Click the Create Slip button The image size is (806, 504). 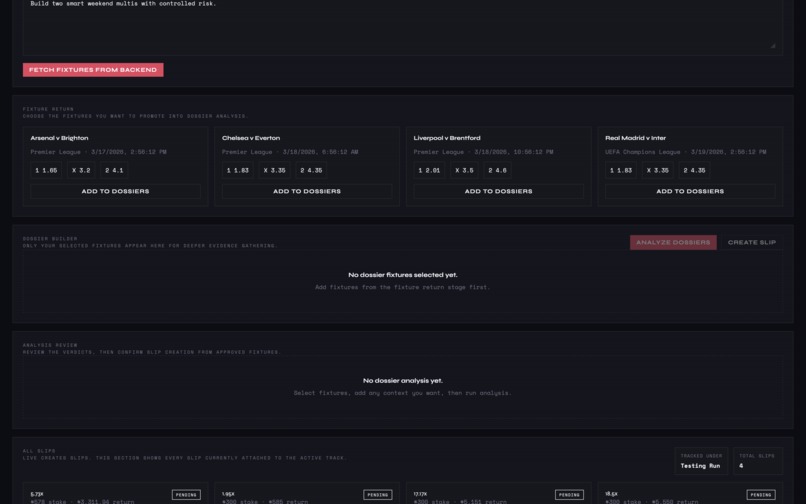pos(752,242)
